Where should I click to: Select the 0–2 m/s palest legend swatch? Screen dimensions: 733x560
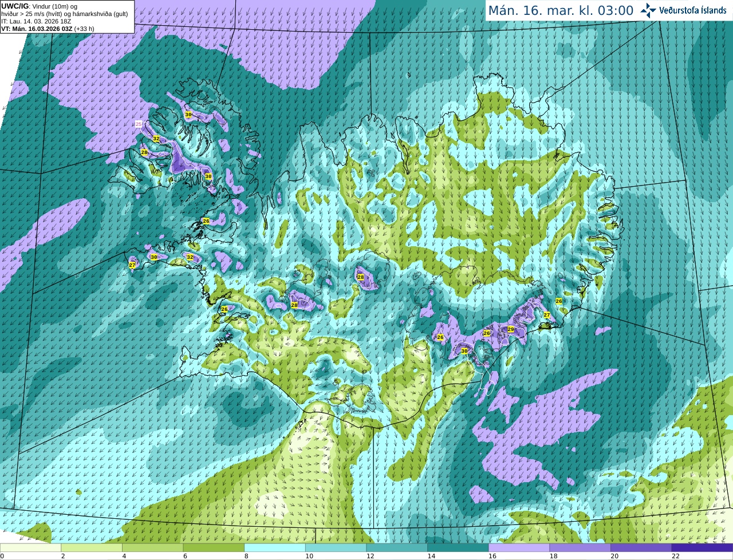tap(30, 547)
